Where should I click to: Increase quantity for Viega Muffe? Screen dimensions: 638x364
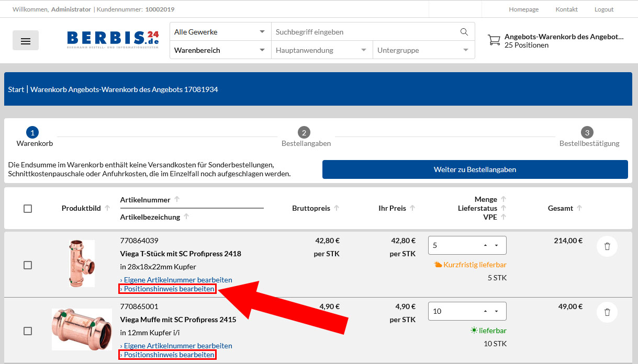click(x=485, y=311)
